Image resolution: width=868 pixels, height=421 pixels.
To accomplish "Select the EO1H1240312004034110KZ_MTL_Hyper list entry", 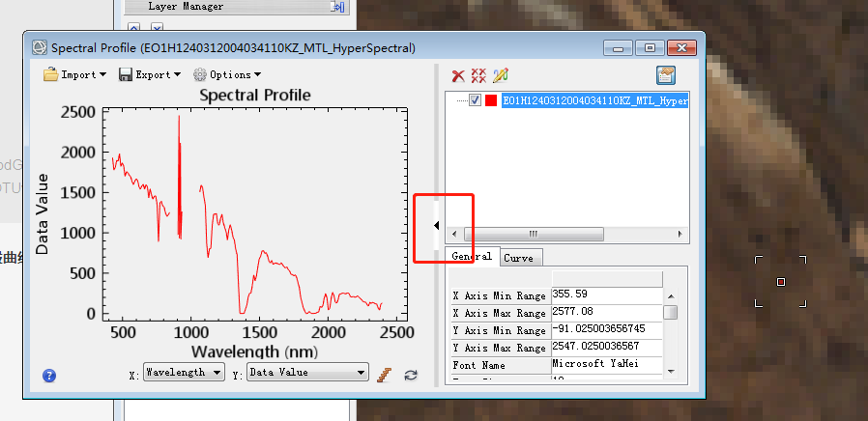I will (594, 100).
